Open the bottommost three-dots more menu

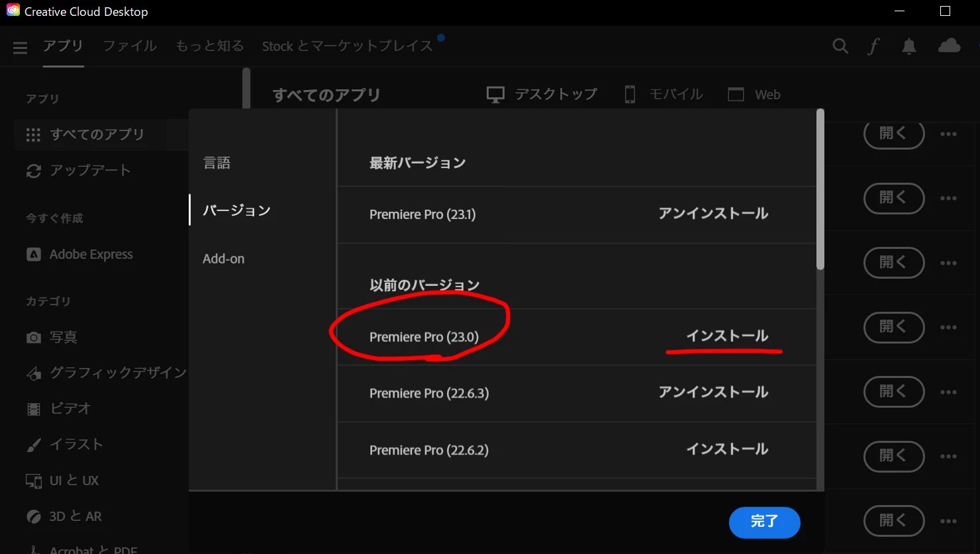point(948,521)
